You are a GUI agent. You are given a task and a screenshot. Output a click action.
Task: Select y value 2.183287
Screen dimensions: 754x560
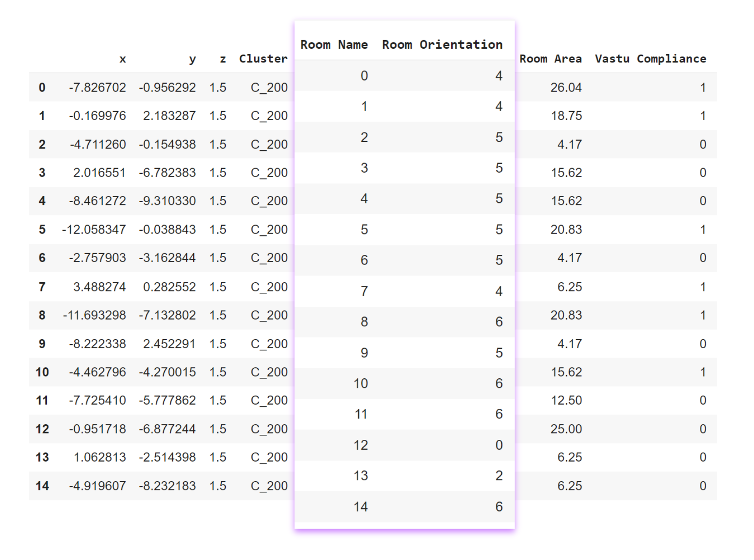click(x=169, y=116)
